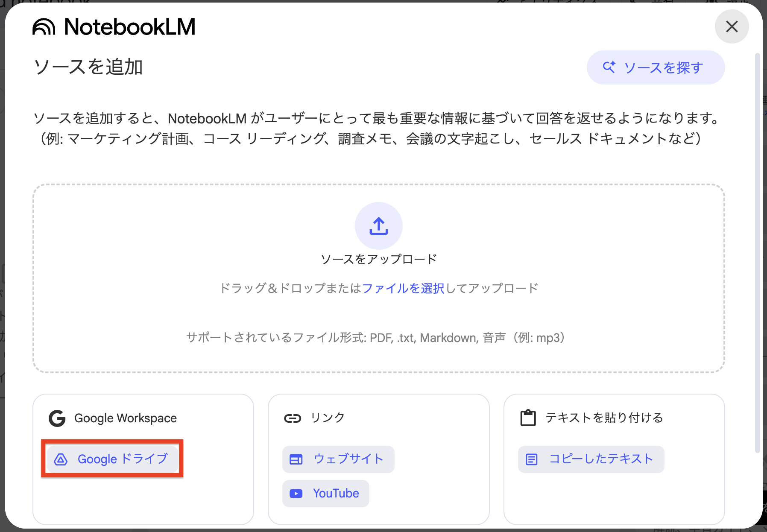Screen dimensions: 767x532
Task: Close the ソースを追加 dialog
Action: click(732, 26)
